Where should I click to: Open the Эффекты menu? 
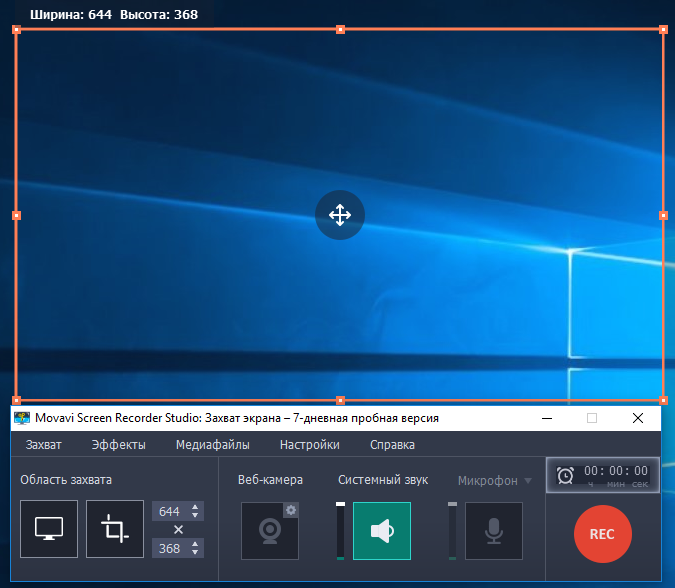click(x=118, y=445)
